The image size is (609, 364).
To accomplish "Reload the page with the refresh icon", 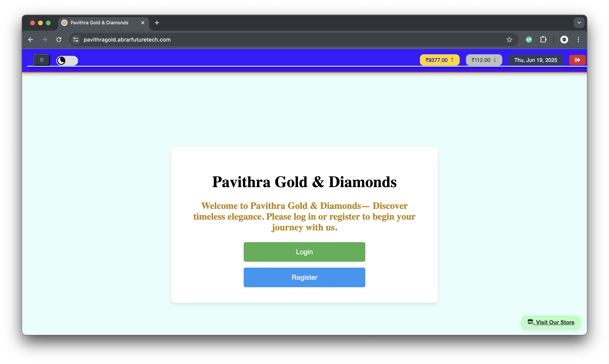I will [59, 40].
